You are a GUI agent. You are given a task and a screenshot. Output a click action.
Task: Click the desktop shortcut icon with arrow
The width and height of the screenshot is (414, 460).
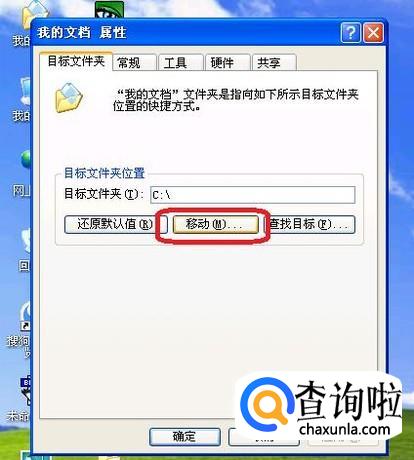coord(25,316)
